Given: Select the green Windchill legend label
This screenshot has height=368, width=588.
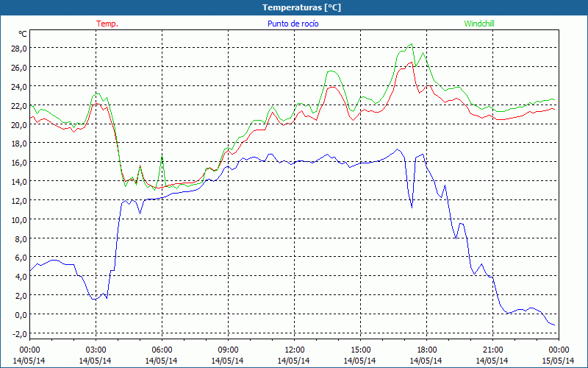Looking at the screenshot, I should click(479, 24).
